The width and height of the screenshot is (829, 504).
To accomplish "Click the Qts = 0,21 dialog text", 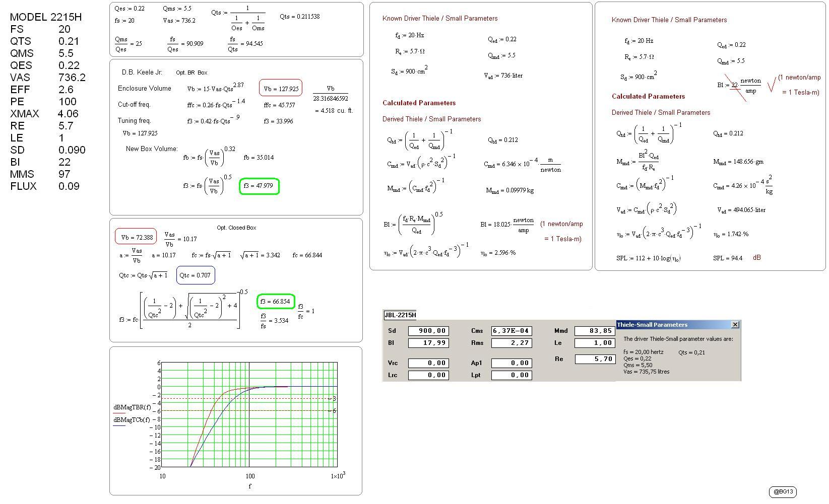I will pyautogui.click(x=691, y=352).
